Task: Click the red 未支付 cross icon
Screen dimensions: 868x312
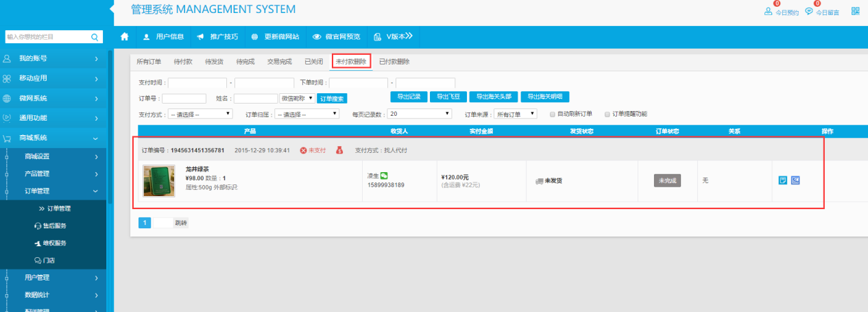Action: coord(304,150)
